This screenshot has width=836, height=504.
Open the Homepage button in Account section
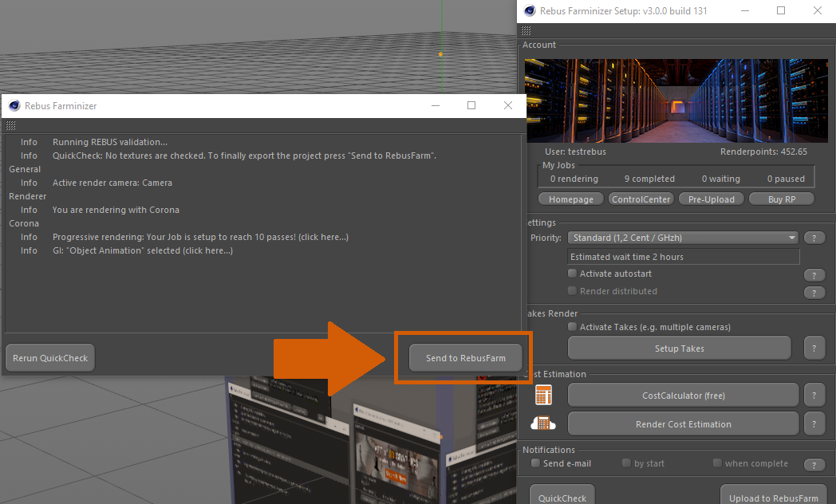[571, 199]
